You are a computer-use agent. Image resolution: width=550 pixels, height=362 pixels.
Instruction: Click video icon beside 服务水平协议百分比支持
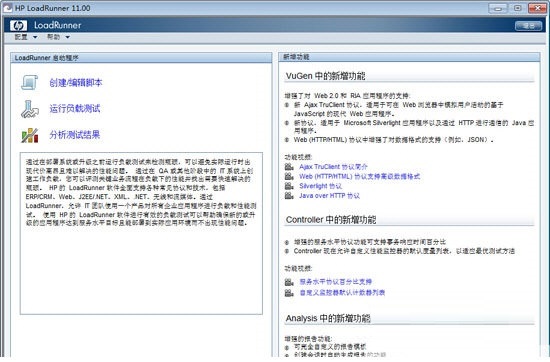(x=289, y=282)
